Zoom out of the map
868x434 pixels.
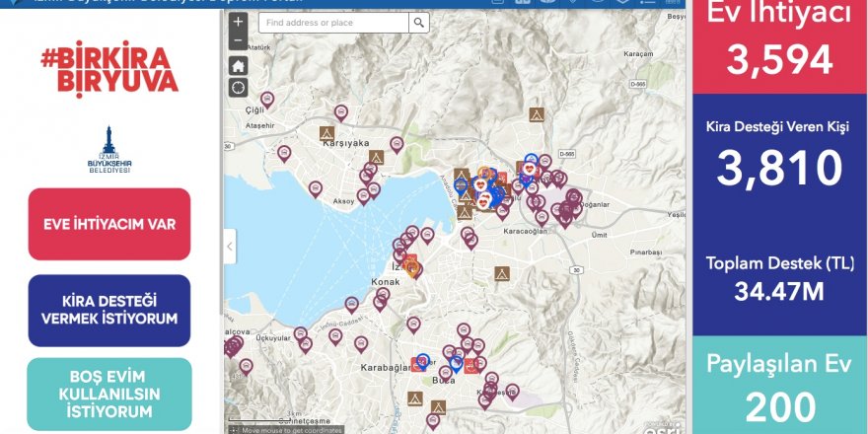[x=238, y=41]
